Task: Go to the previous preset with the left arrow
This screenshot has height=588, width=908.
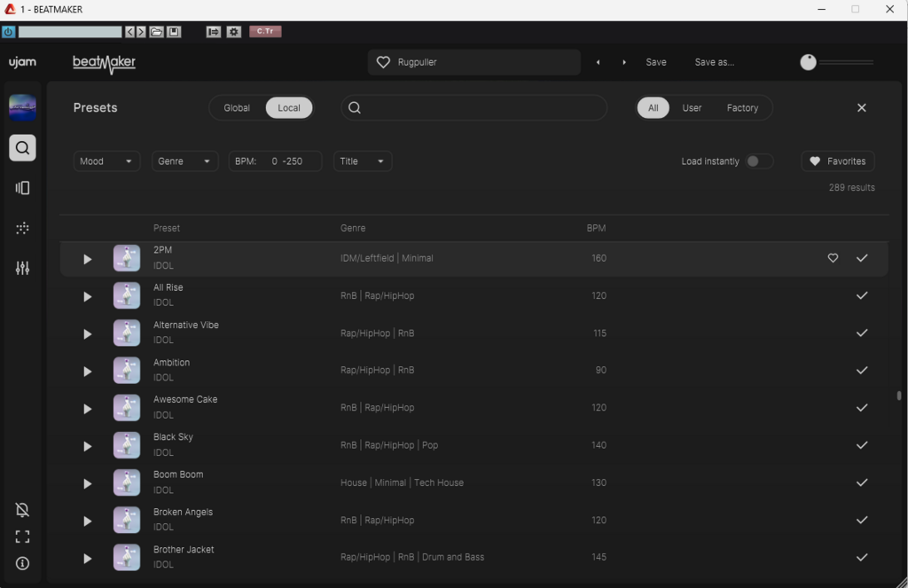Action: click(x=599, y=62)
